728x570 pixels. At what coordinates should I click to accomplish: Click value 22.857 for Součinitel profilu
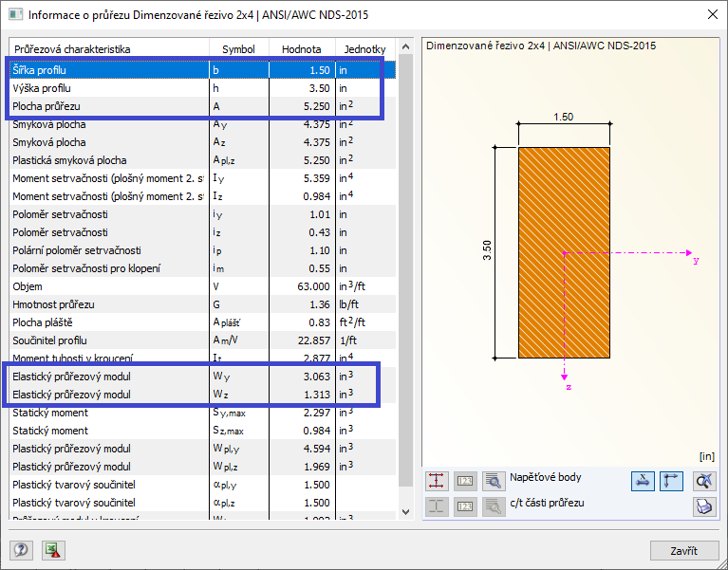click(x=314, y=340)
